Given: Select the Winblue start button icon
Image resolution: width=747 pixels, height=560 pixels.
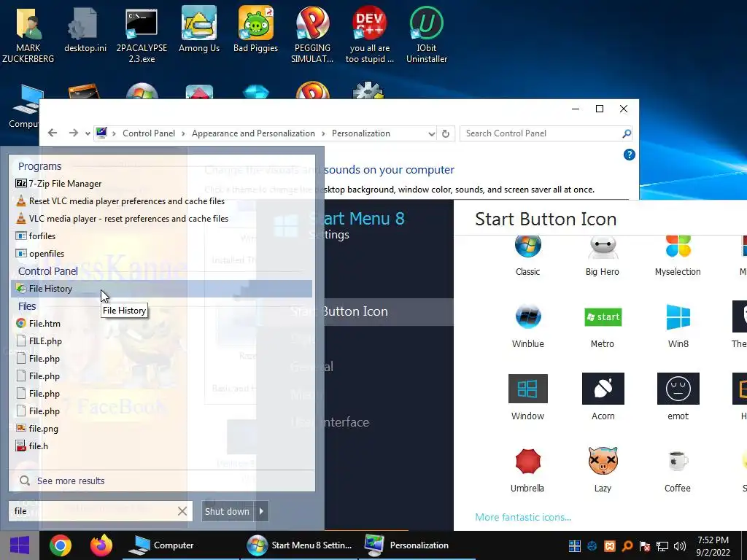Looking at the screenshot, I should 528,316.
